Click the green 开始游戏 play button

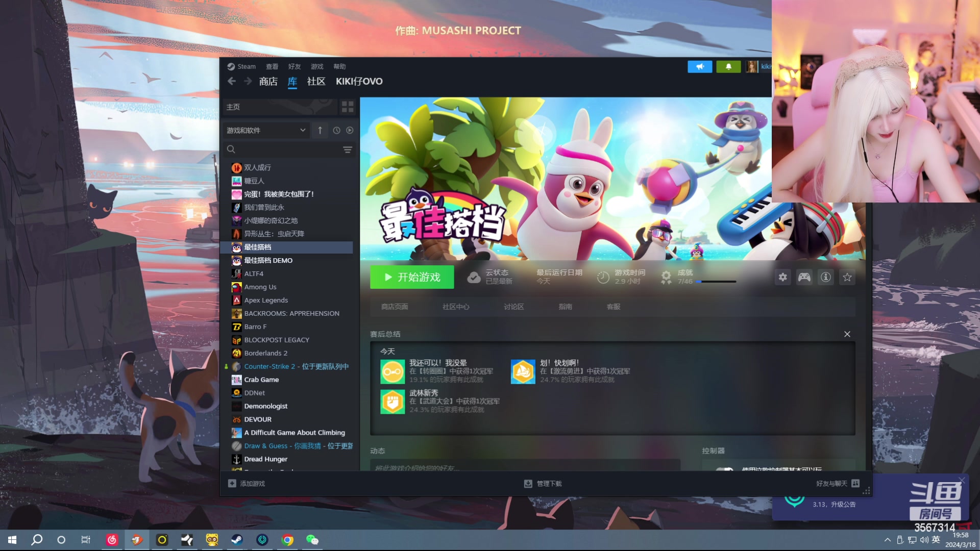click(412, 277)
